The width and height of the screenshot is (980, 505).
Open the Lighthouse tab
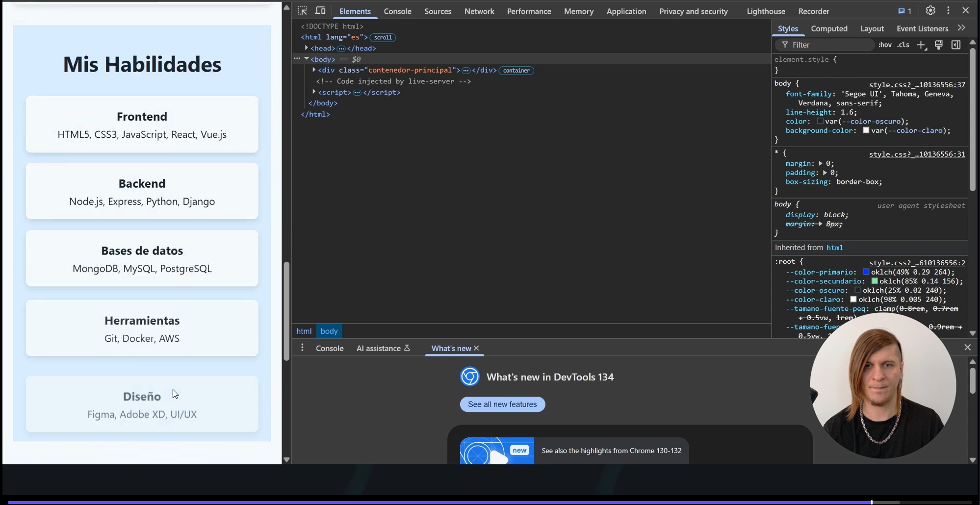(766, 11)
